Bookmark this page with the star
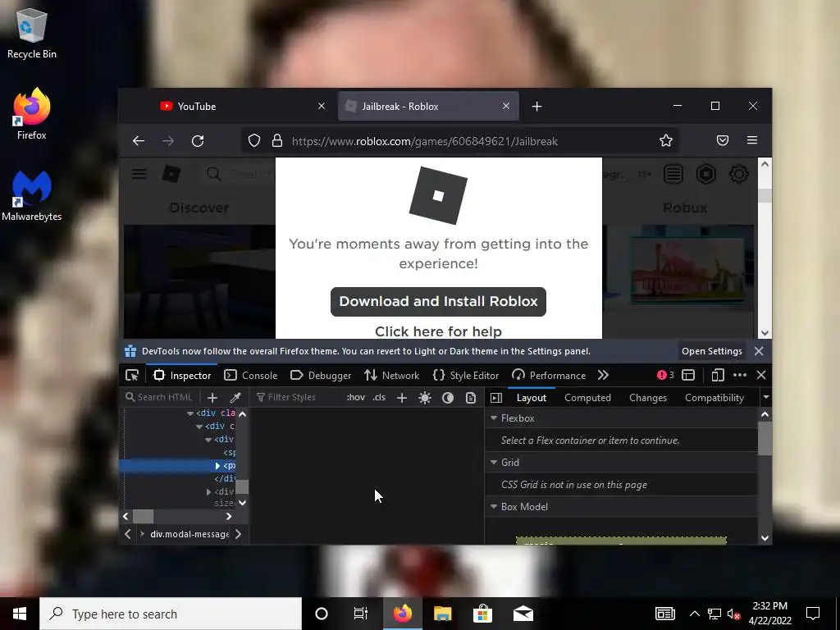The height and width of the screenshot is (630, 840). click(x=666, y=141)
